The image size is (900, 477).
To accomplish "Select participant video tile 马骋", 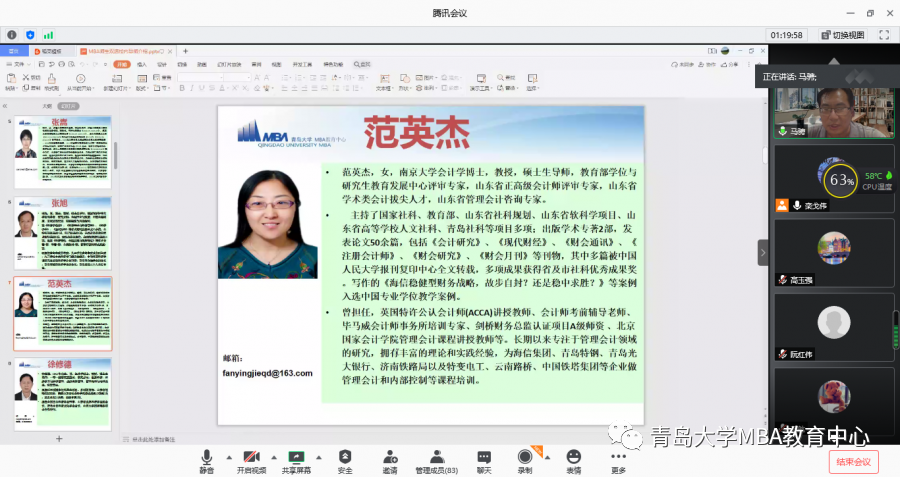I will point(834,113).
